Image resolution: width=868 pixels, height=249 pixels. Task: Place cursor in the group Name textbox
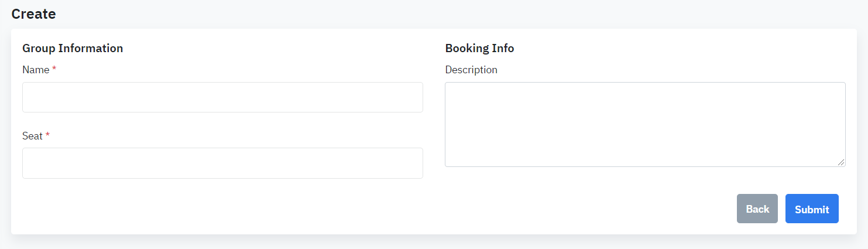[x=222, y=97]
